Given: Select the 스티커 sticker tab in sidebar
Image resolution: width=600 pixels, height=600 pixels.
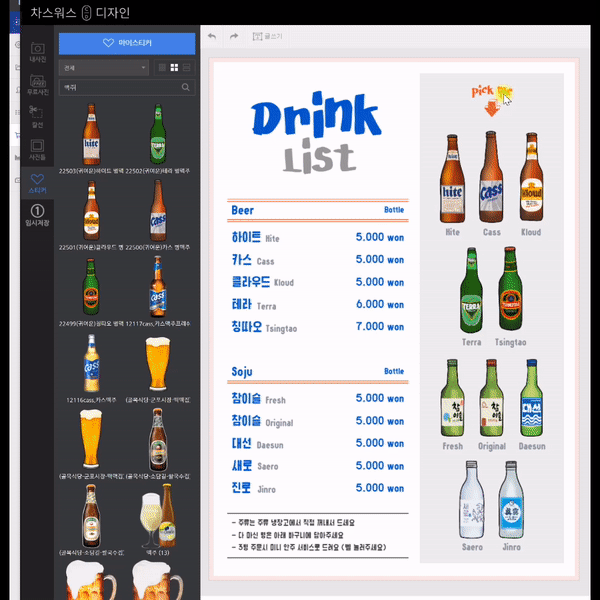Looking at the screenshot, I should 38,183.
